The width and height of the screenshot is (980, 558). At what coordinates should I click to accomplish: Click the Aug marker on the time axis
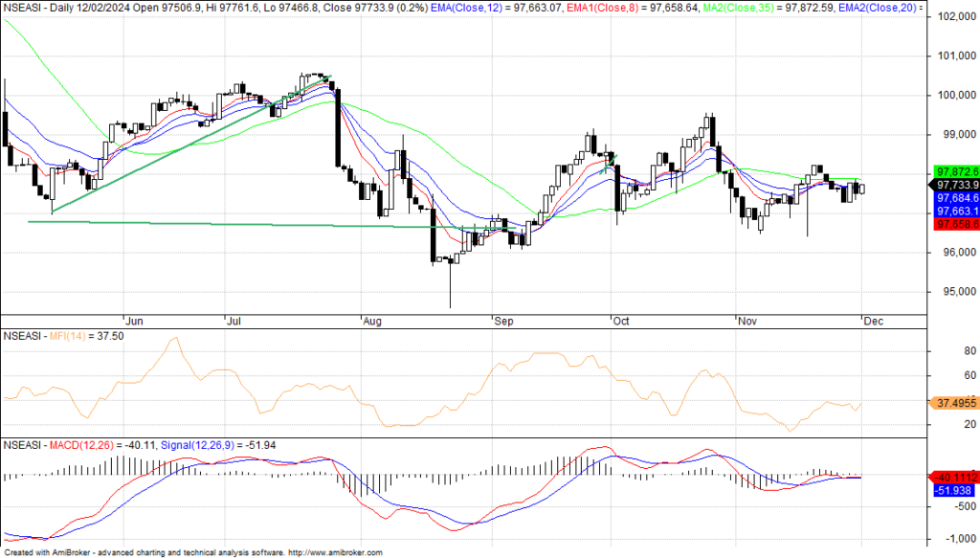point(370,323)
